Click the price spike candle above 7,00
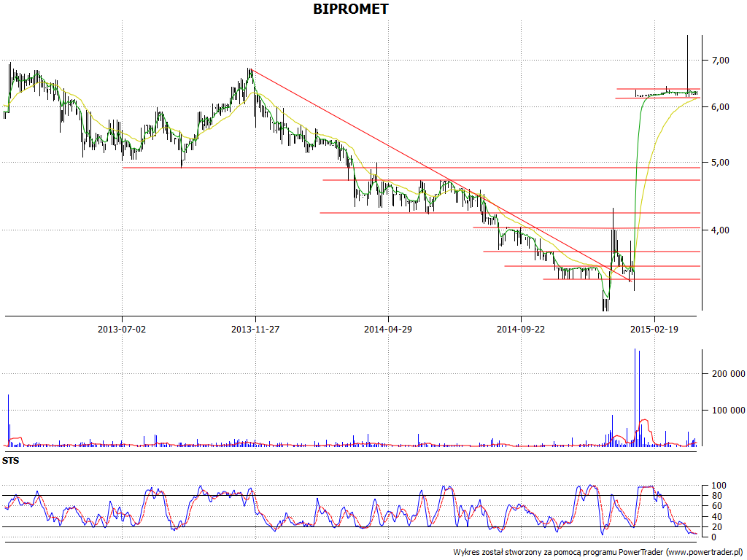This screenshot has height=560, width=747. click(687, 65)
